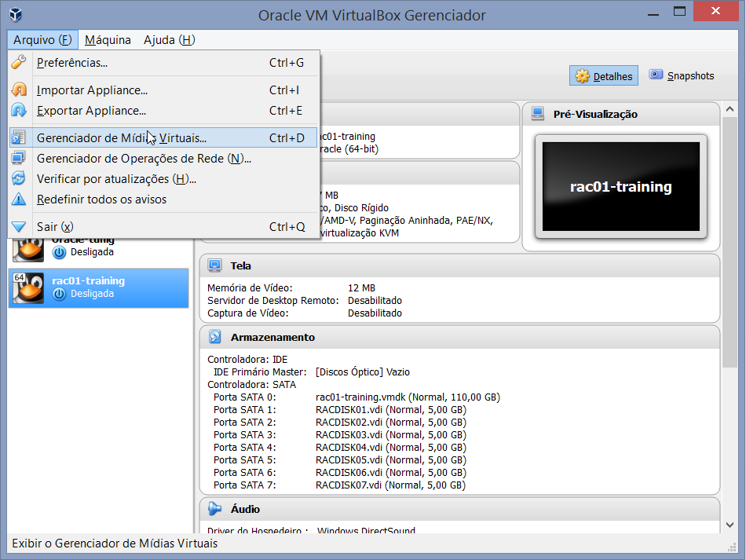Choose Preferências... from the menu
The height and width of the screenshot is (560, 746).
(x=163, y=62)
